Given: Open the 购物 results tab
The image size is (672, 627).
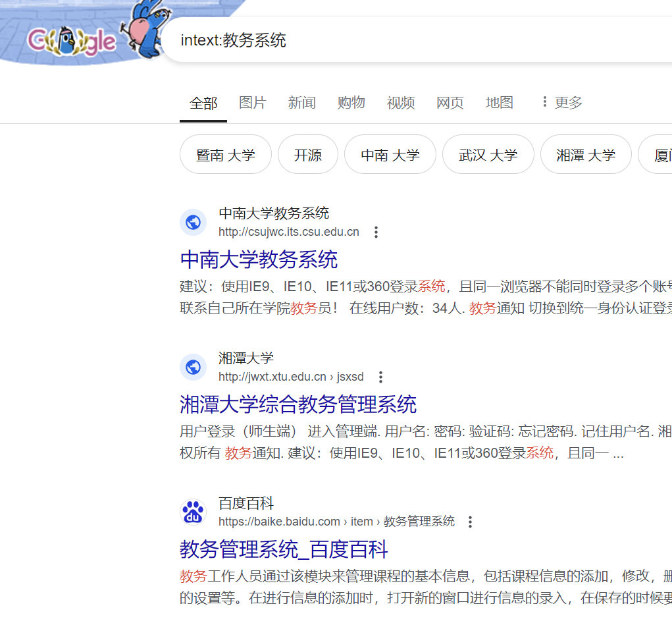Looking at the screenshot, I should coord(351,102).
